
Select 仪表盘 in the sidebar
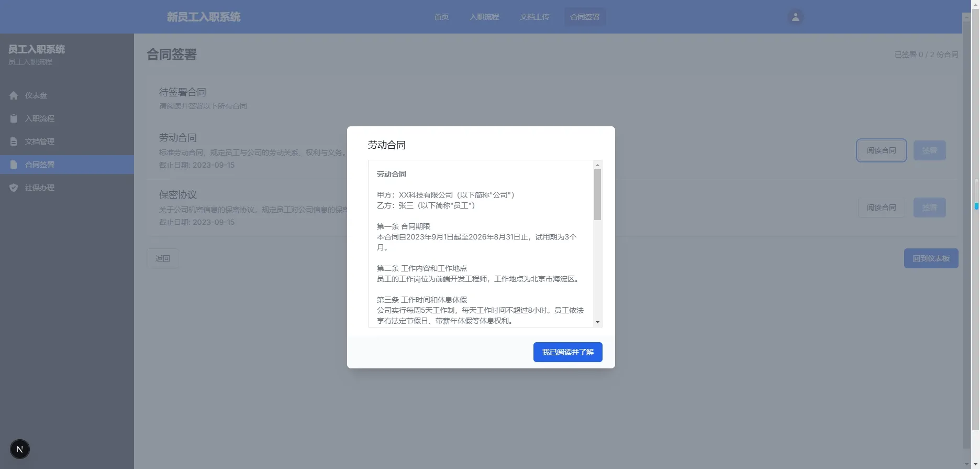pos(67,95)
